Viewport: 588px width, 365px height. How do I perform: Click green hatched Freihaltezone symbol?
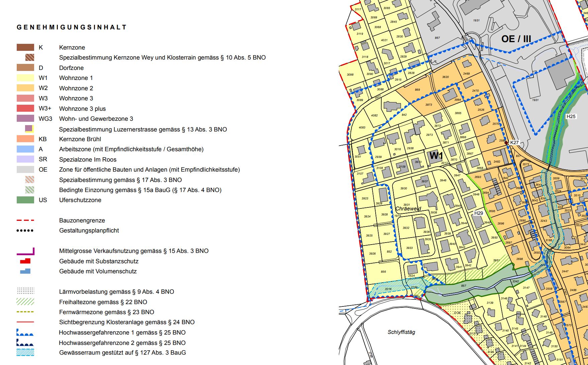25,302
